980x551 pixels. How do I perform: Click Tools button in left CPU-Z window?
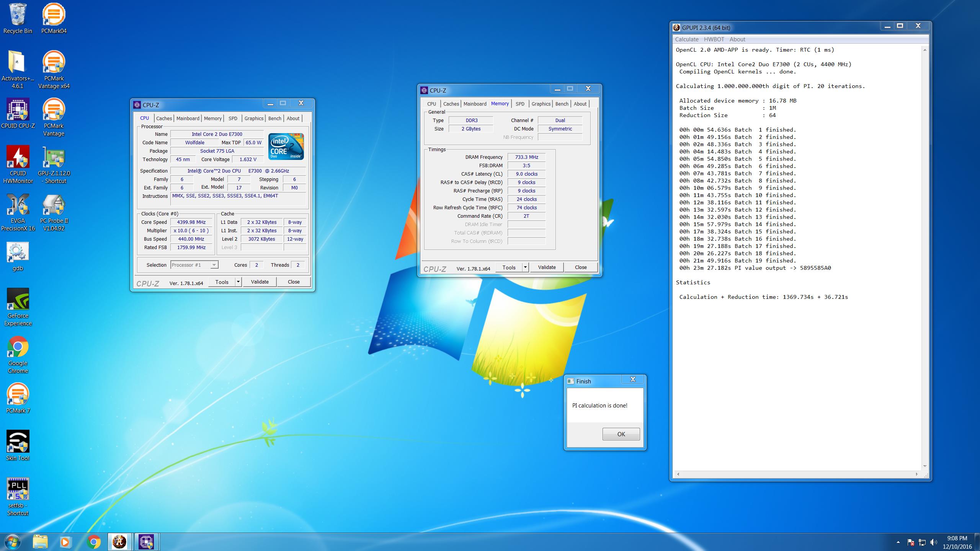pyautogui.click(x=222, y=282)
